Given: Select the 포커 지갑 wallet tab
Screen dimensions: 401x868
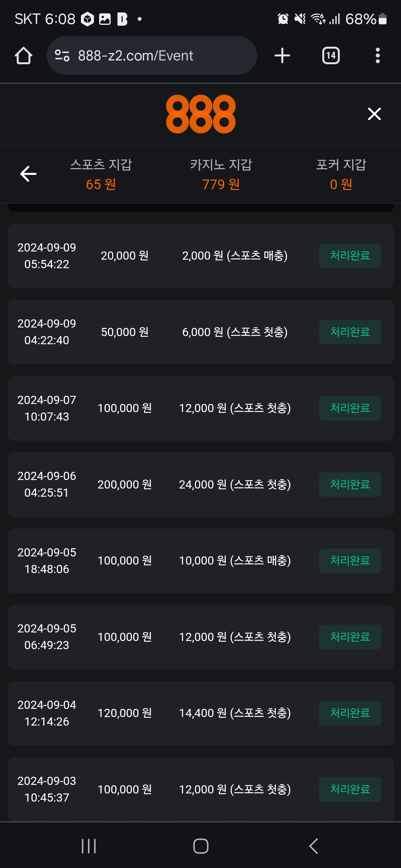Looking at the screenshot, I should (341, 174).
